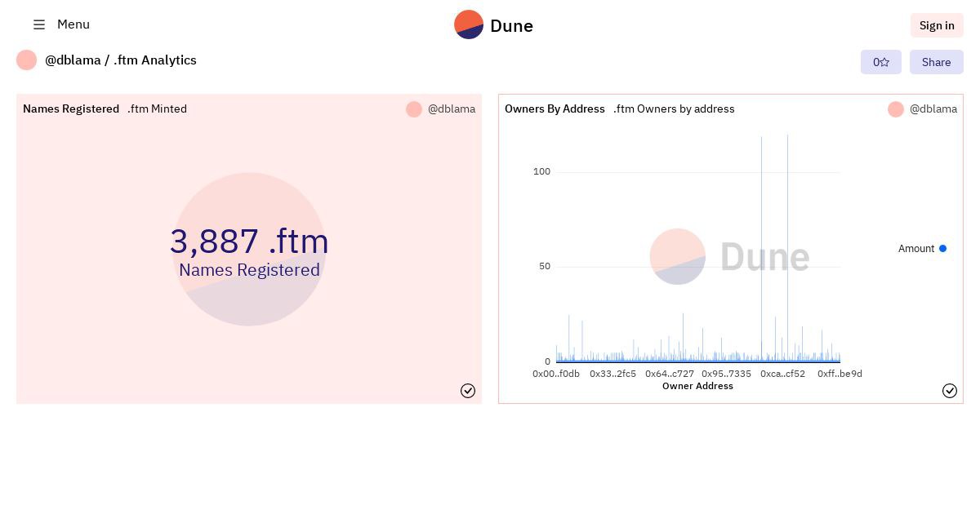Viewport: 980px width, 514px height.
Task: Click the Menu text label
Action: coord(73,24)
